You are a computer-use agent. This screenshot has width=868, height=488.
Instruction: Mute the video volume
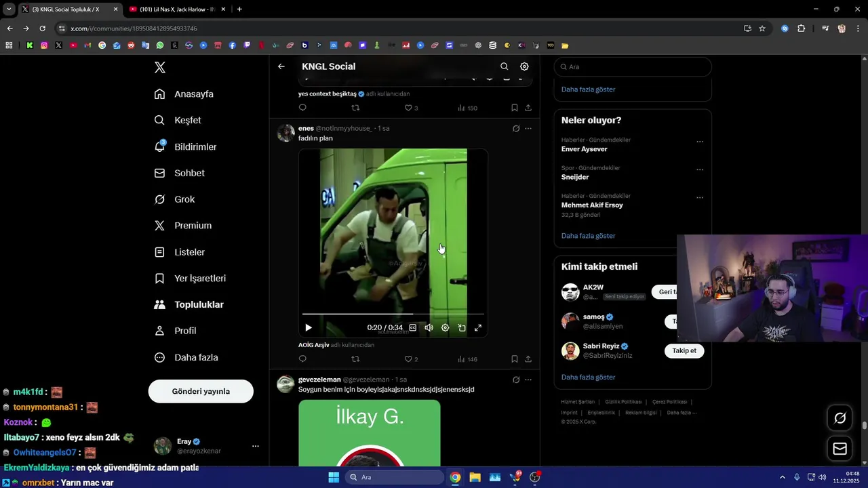point(429,327)
